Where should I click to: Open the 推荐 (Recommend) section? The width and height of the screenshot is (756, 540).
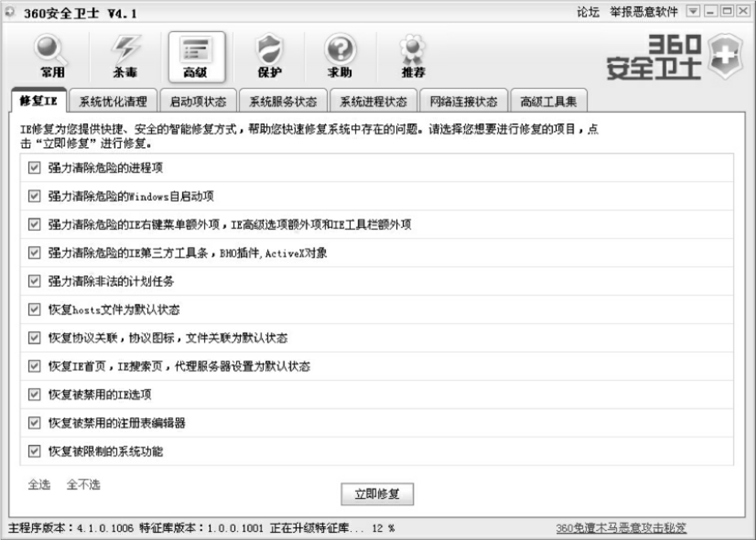413,57
